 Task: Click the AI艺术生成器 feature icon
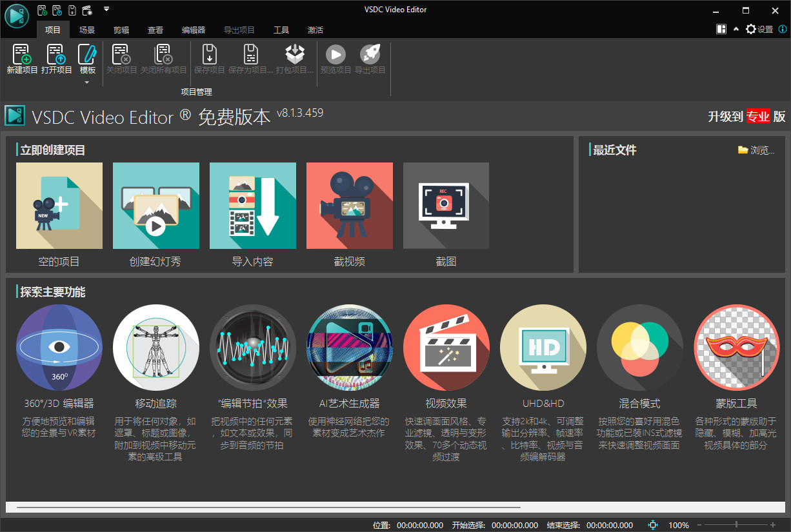click(349, 348)
